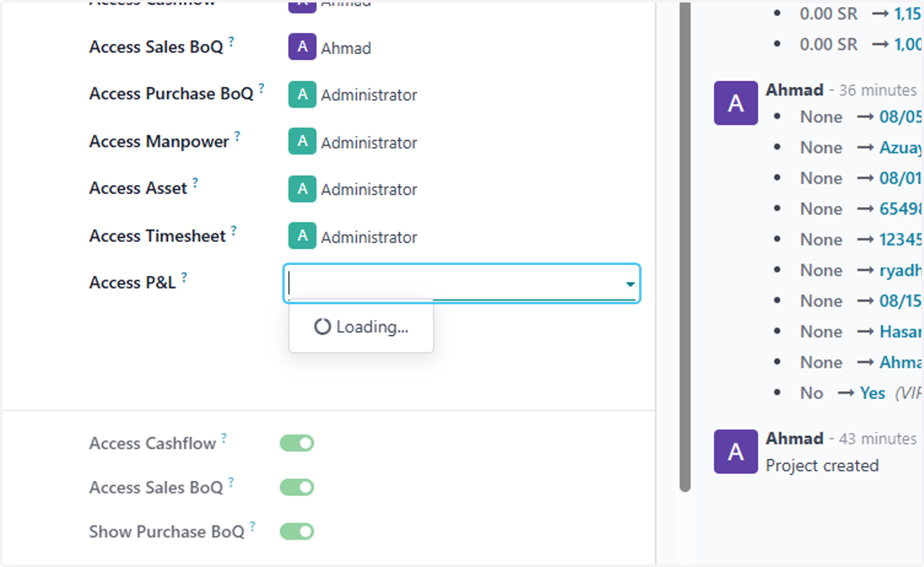Click the '36 minutes' timestamp text
The height and width of the screenshot is (567, 924).
[878, 90]
